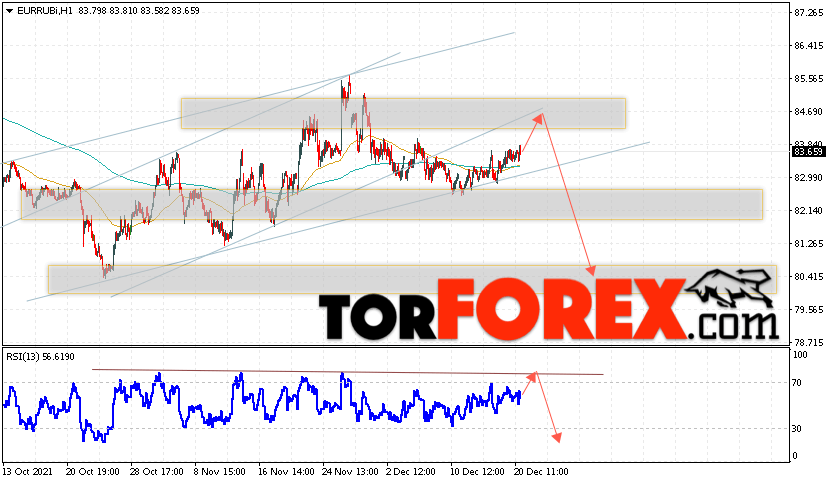Click the 10 Dec 12:00 time label
Viewport: 830px width, 483px height.
pos(477,472)
